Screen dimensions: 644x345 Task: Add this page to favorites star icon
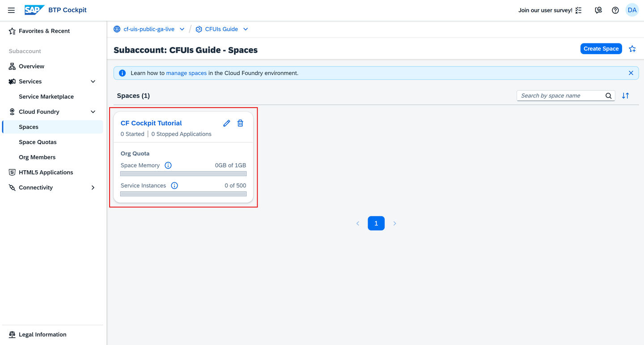632,49
